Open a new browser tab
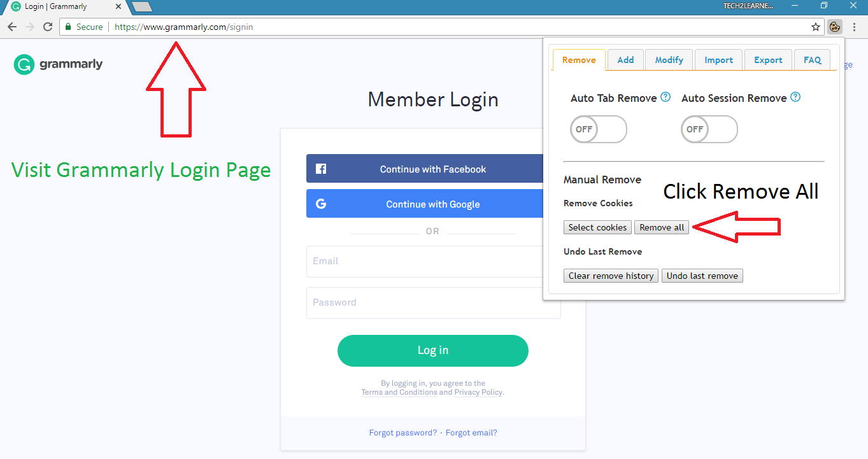The width and height of the screenshot is (868, 459). click(x=141, y=6)
